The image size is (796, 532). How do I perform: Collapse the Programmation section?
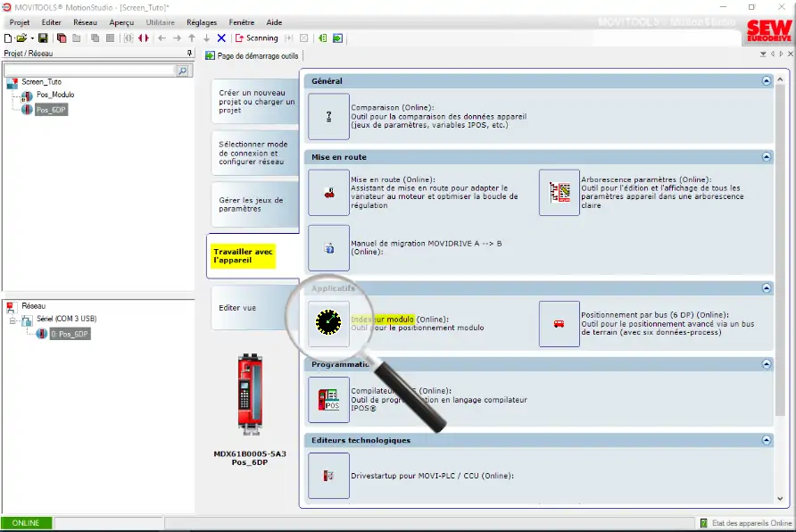(766, 364)
